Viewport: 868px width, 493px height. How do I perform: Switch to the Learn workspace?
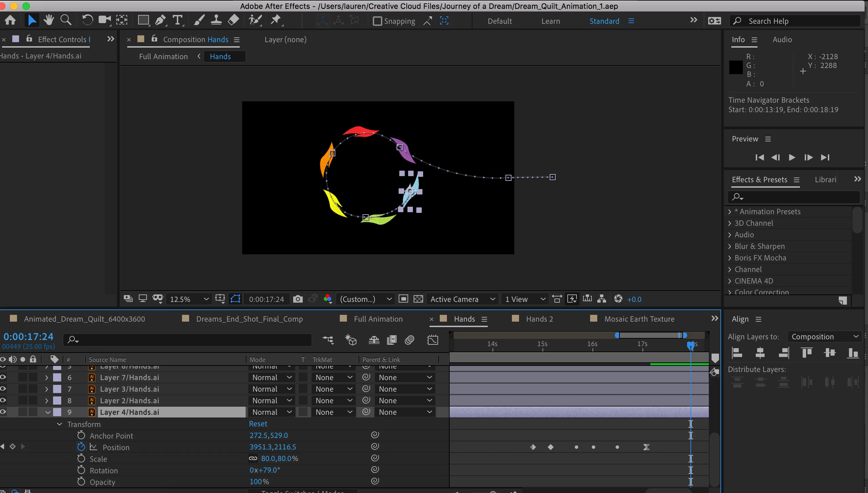(550, 21)
